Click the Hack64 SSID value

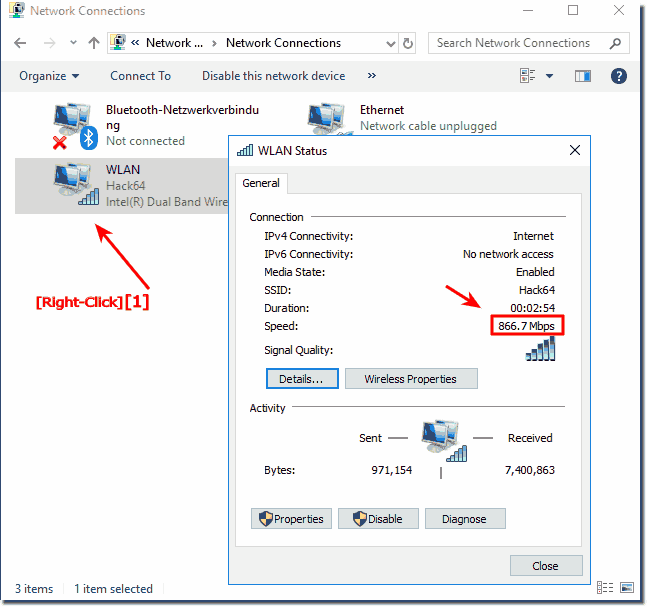point(537,290)
